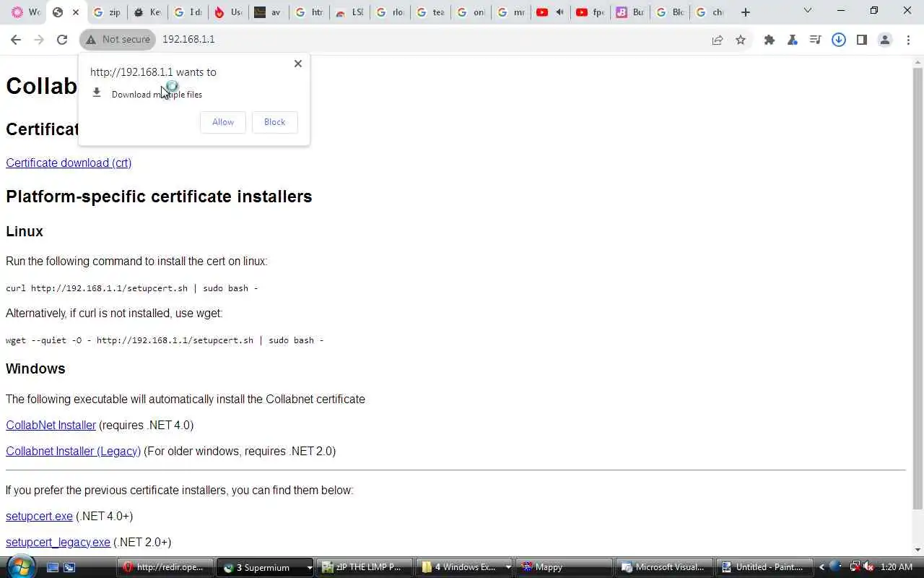Switch to the 'I d' Google tab
This screenshot has width=924, height=578.
click(187, 12)
